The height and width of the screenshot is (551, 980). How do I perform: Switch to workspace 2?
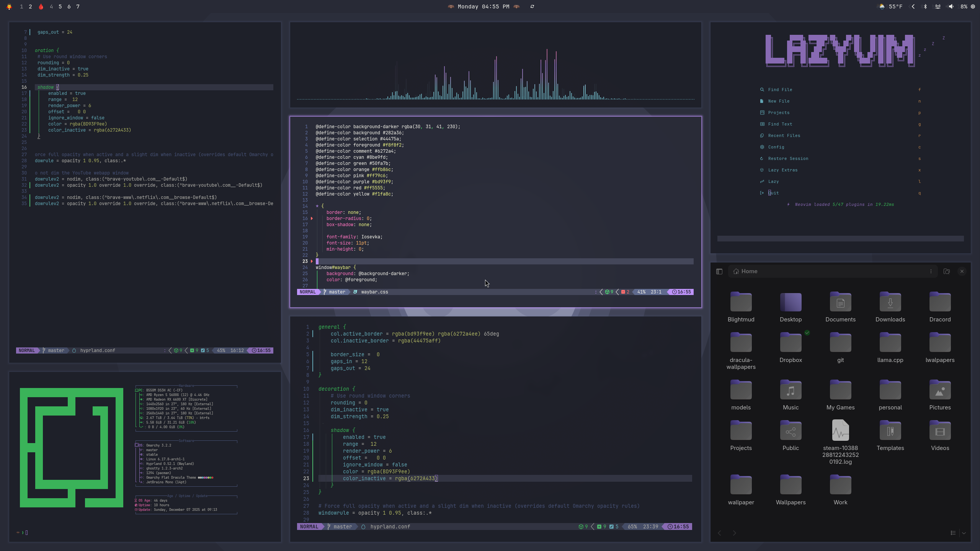click(30, 7)
